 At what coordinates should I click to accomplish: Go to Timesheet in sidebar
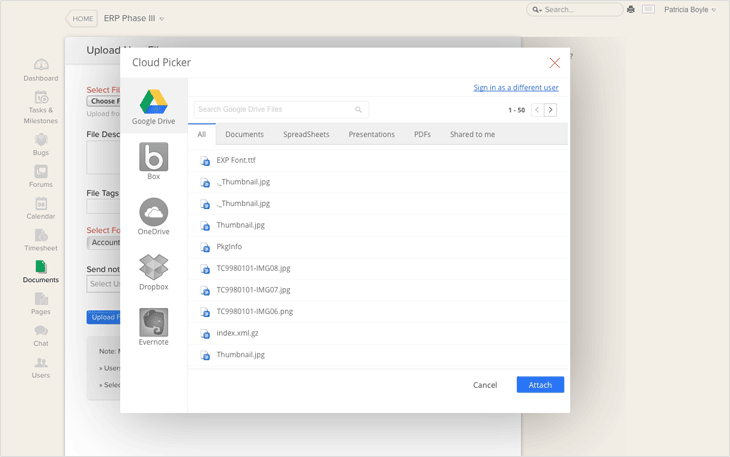[41, 240]
